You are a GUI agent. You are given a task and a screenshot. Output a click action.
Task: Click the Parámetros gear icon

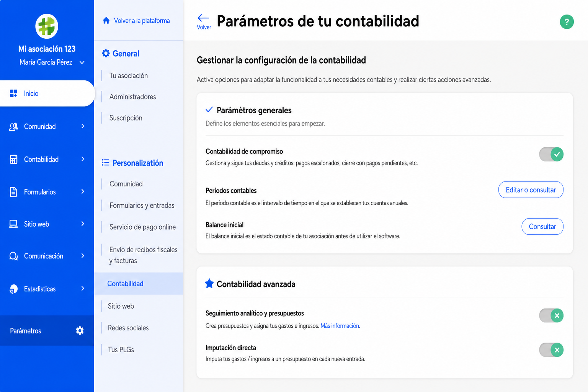(80, 331)
